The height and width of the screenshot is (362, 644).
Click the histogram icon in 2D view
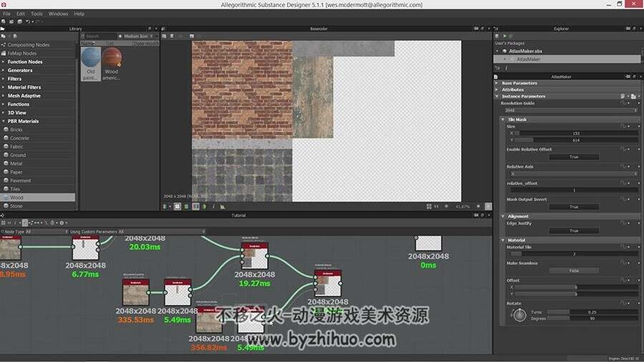223,207
